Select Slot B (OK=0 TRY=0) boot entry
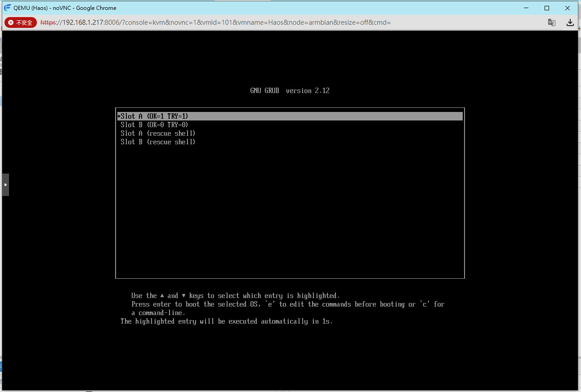 (x=154, y=125)
